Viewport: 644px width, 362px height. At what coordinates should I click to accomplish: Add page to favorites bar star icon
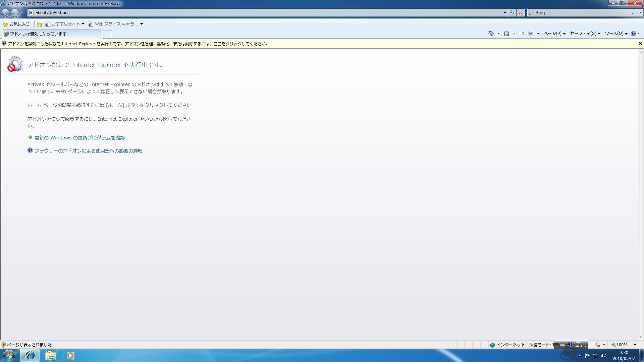click(x=40, y=24)
